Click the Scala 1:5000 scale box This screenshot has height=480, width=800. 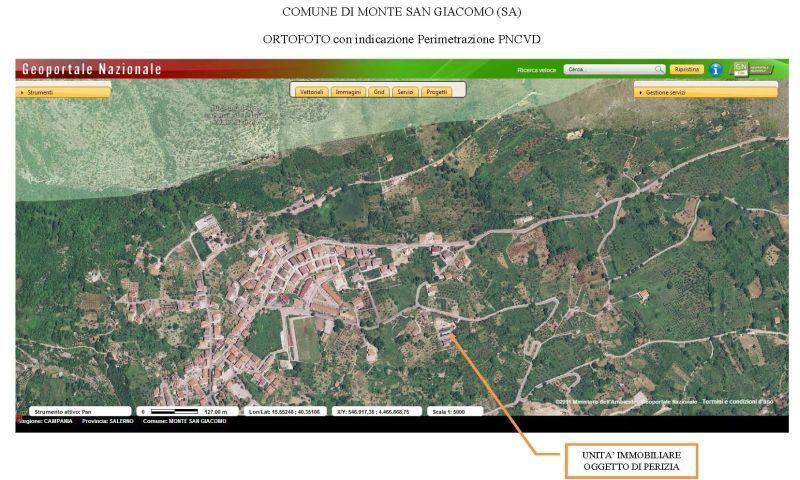click(455, 411)
